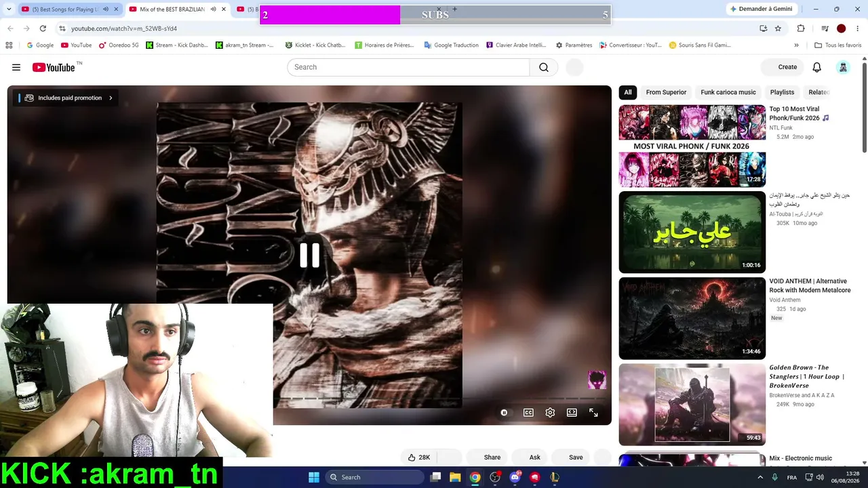Enter fullscreen on the video player

pos(593,413)
